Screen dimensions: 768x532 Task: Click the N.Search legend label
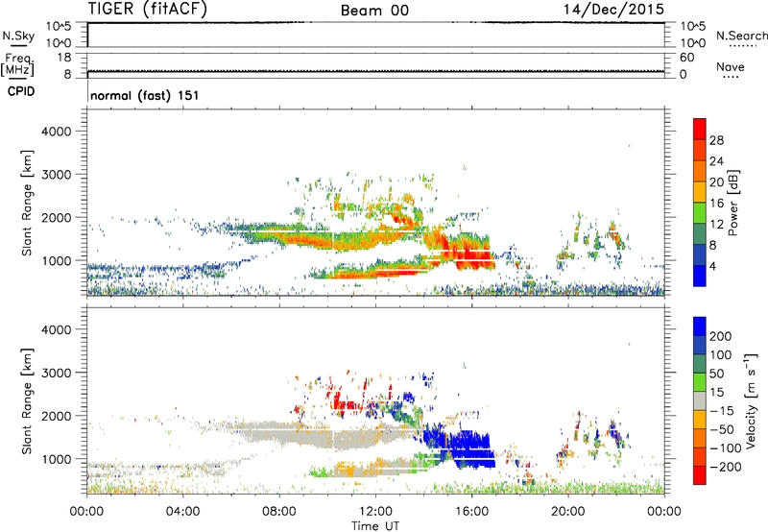(x=741, y=36)
